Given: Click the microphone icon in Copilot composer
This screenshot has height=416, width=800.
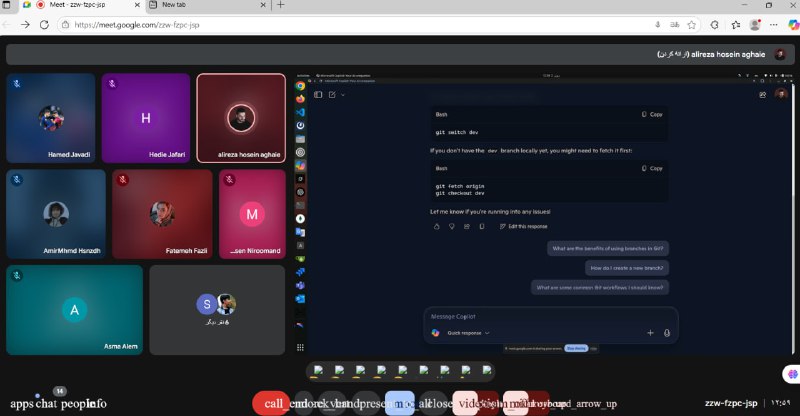Looking at the screenshot, I should click(x=667, y=333).
